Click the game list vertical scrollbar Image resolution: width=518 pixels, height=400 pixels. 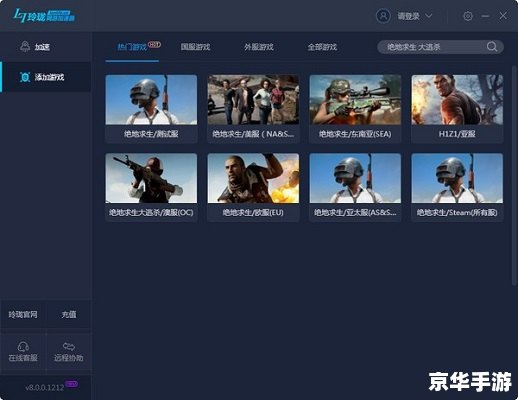click(514, 176)
